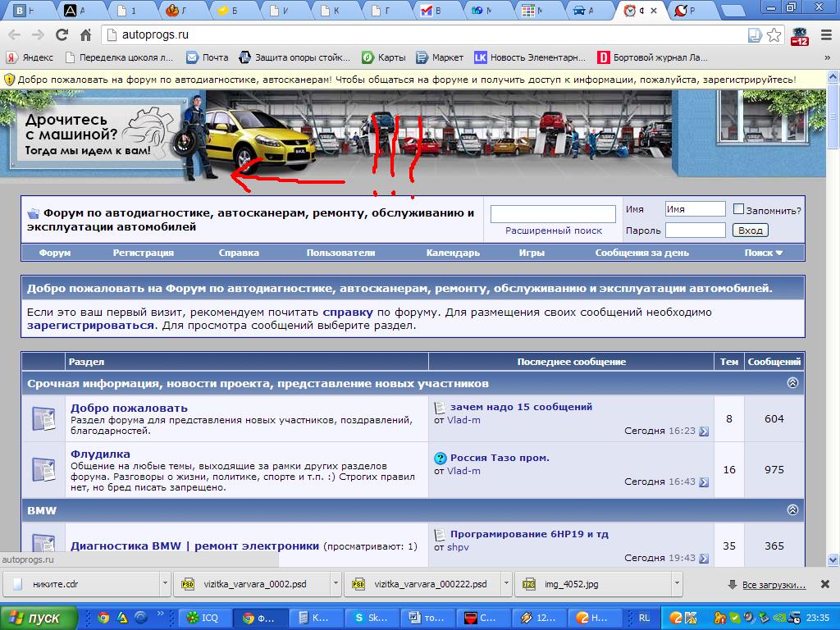Follow the Расширенный поиск link

tap(553, 231)
